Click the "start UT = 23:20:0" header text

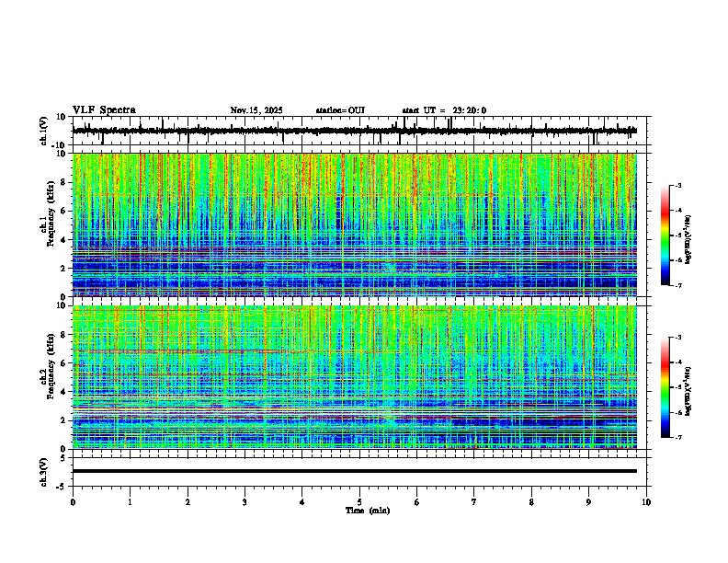point(444,110)
